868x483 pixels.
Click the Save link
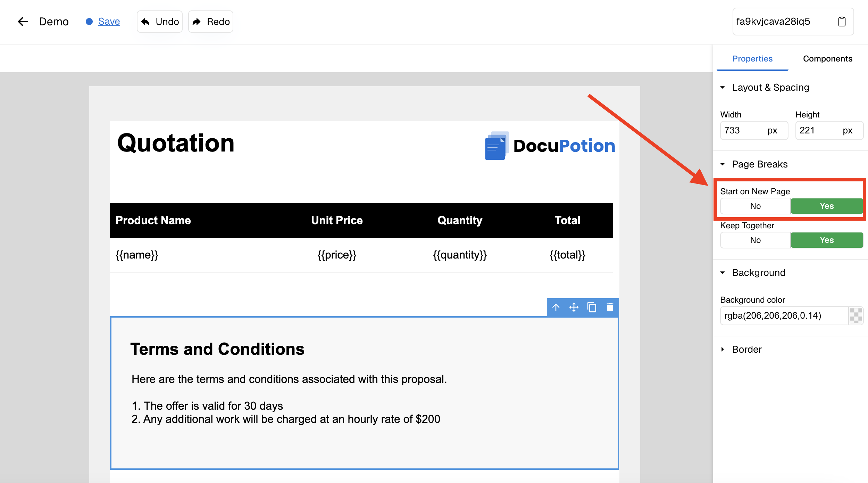[x=109, y=22]
